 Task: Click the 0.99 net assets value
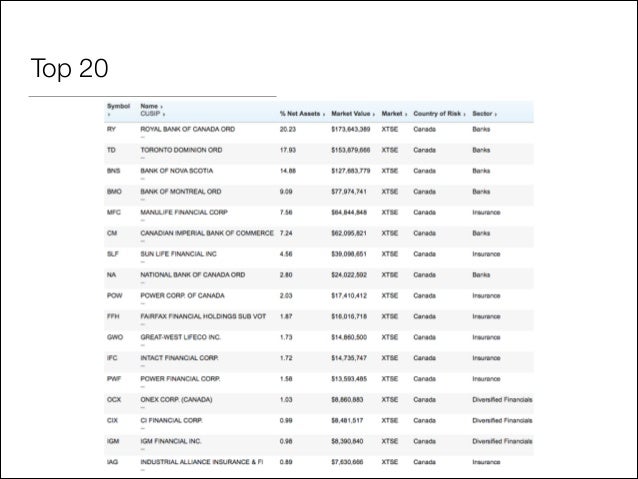[286, 420]
